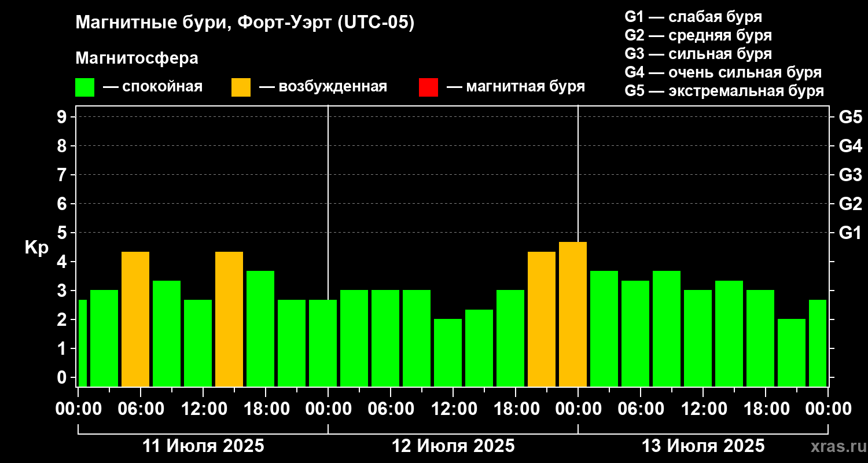Click 'G3 — сильная буря' legend line
The image size is (868, 463).
(698, 54)
